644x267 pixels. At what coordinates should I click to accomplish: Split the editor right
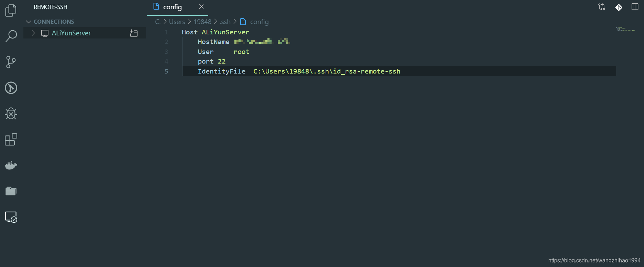pyautogui.click(x=635, y=7)
